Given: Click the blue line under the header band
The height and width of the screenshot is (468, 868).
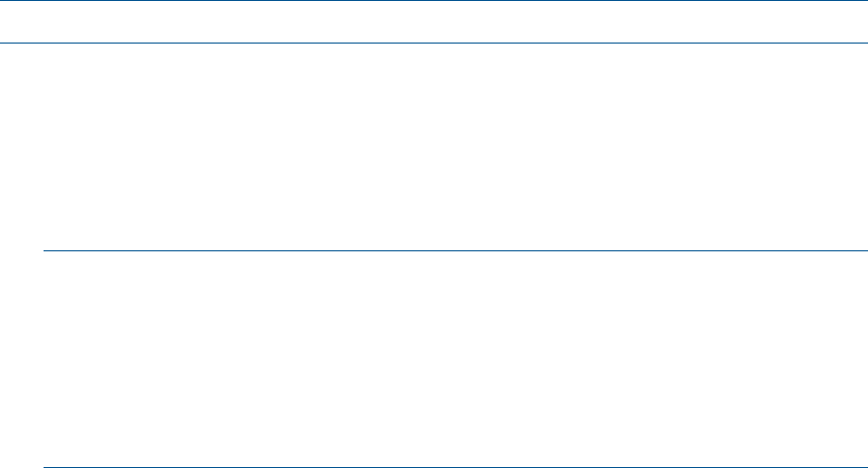Looking at the screenshot, I should [x=434, y=43].
